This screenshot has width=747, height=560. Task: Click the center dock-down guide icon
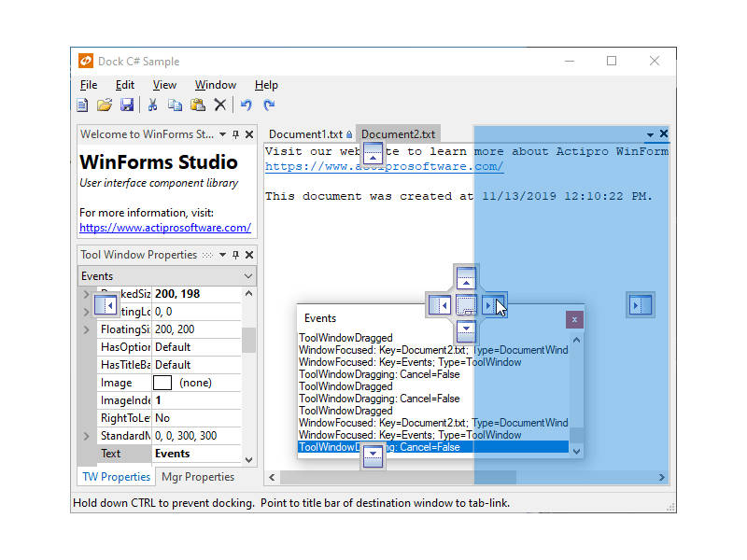point(466,331)
